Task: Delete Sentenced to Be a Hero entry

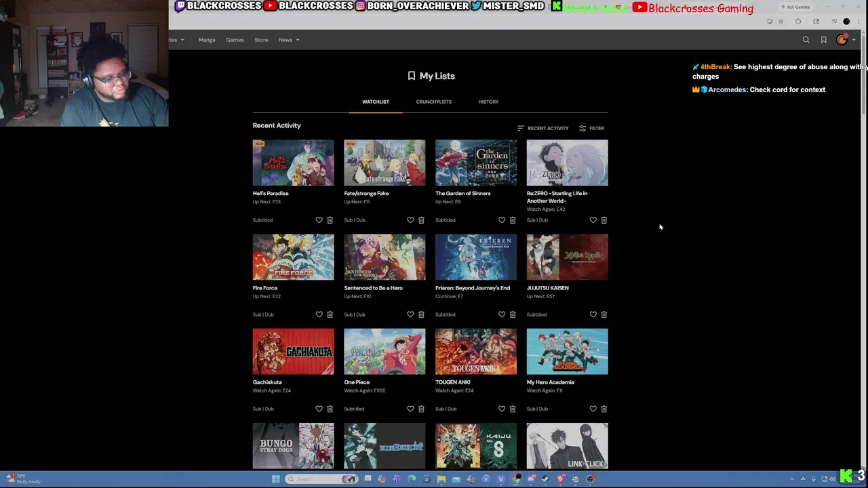Action: (x=421, y=314)
